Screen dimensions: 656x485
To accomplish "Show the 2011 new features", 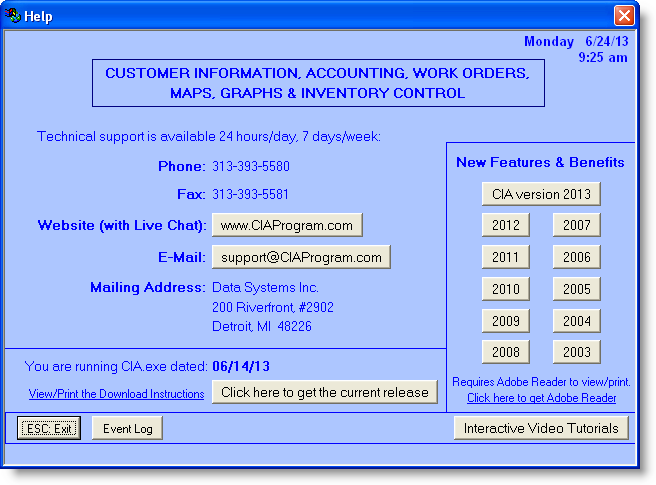I will pyautogui.click(x=505, y=257).
